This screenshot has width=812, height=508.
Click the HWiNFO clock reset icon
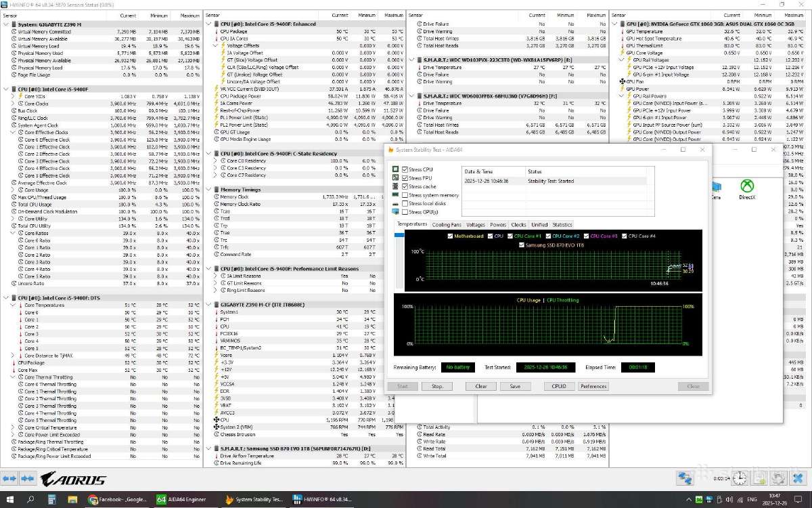pos(740,478)
